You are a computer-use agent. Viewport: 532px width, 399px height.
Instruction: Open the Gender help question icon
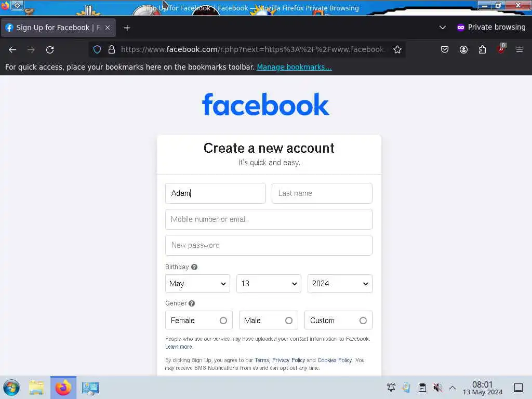192,303
